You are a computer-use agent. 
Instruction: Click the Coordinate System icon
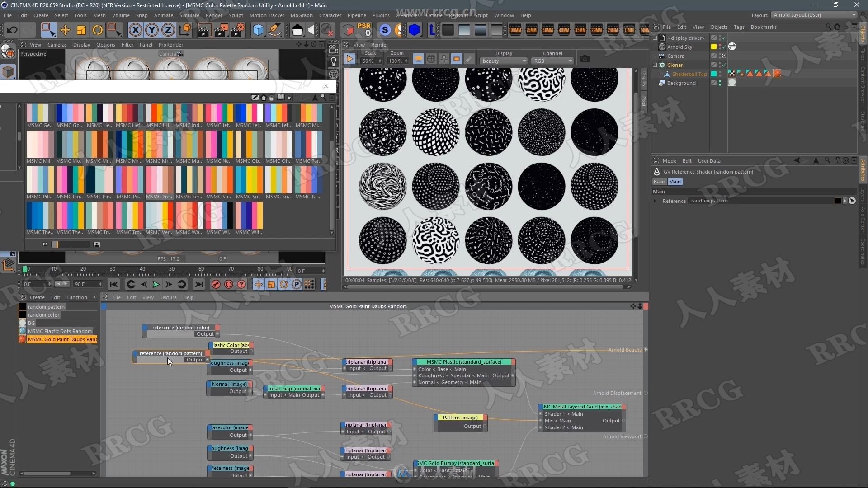(x=184, y=30)
